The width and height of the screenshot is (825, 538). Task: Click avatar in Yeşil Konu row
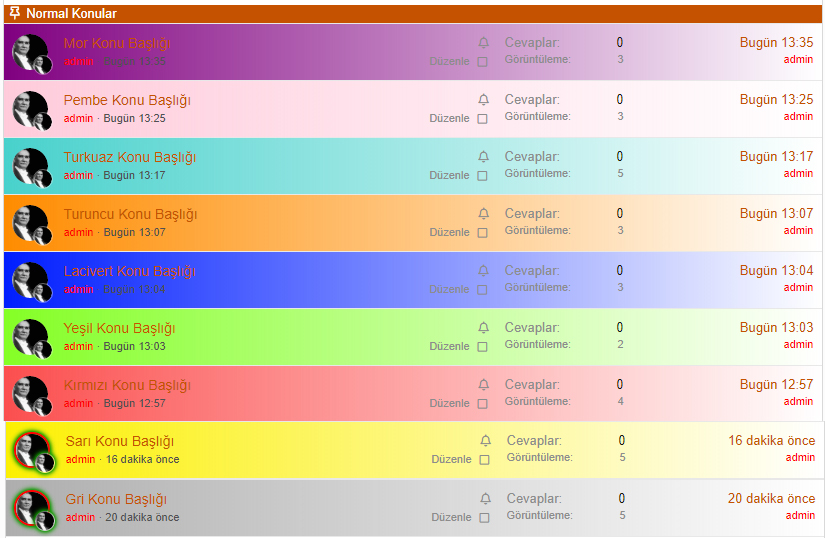pos(30,337)
